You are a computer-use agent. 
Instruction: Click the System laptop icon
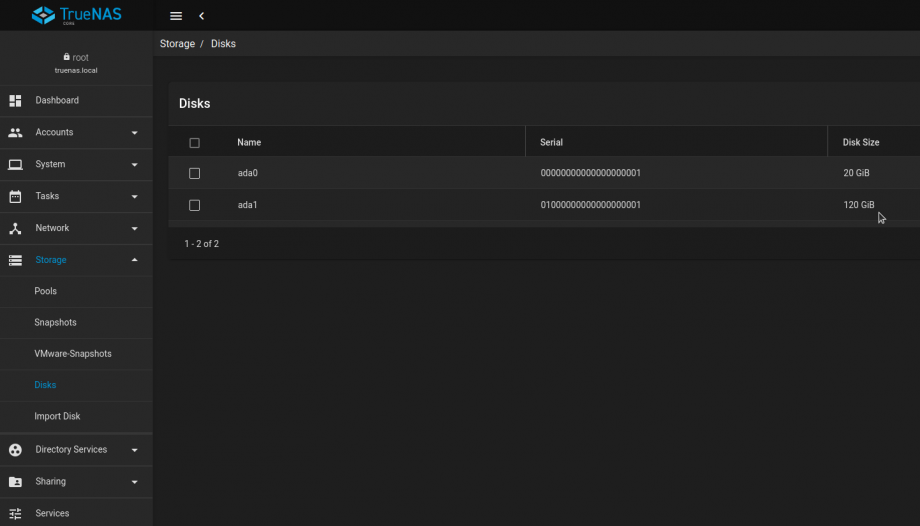click(15, 164)
